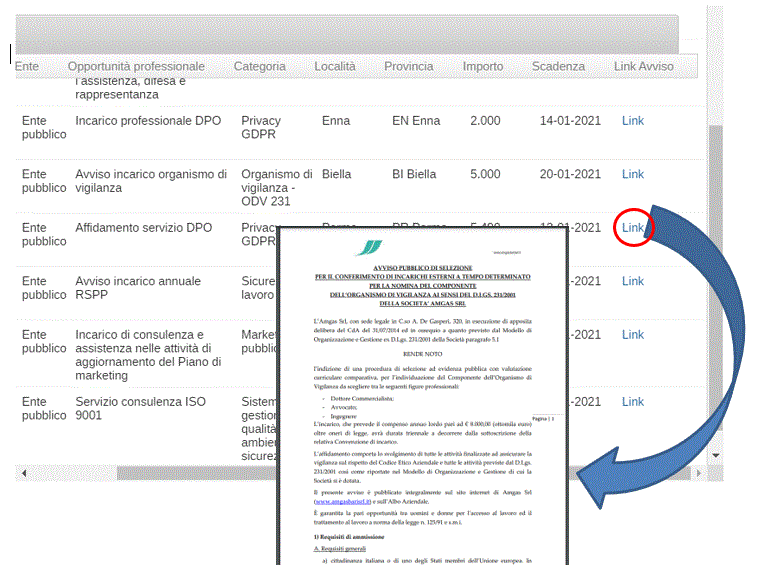765x585 pixels.
Task: Open Link for marketing plan consultancy row
Action: tap(632, 335)
